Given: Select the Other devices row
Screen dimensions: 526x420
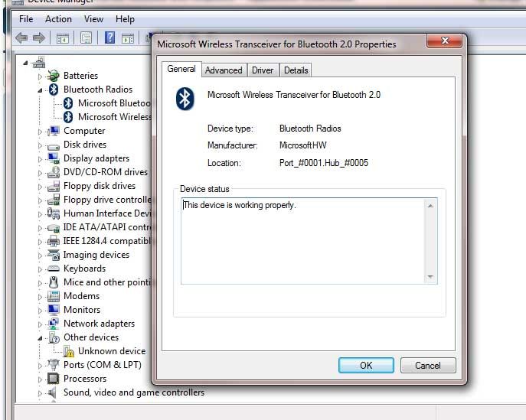Looking at the screenshot, I should (x=83, y=337).
